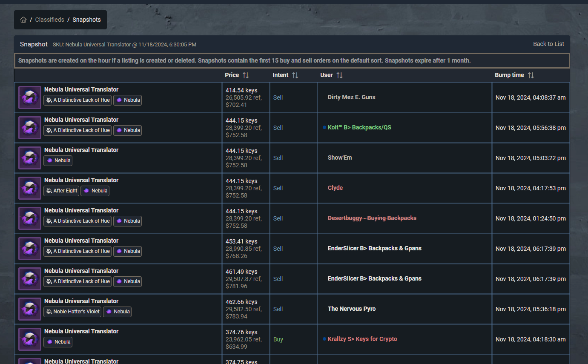Click the item image in the Show'Em row

(30, 158)
